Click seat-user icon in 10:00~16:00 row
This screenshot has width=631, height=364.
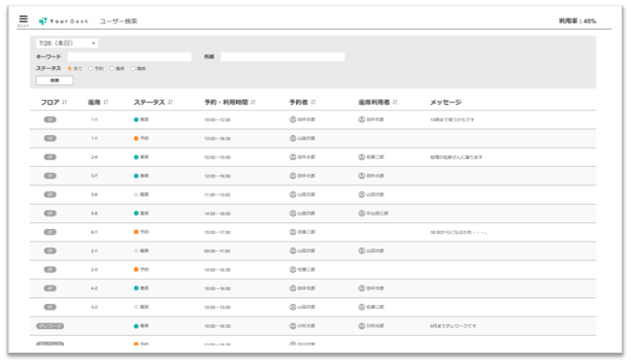coord(361,288)
